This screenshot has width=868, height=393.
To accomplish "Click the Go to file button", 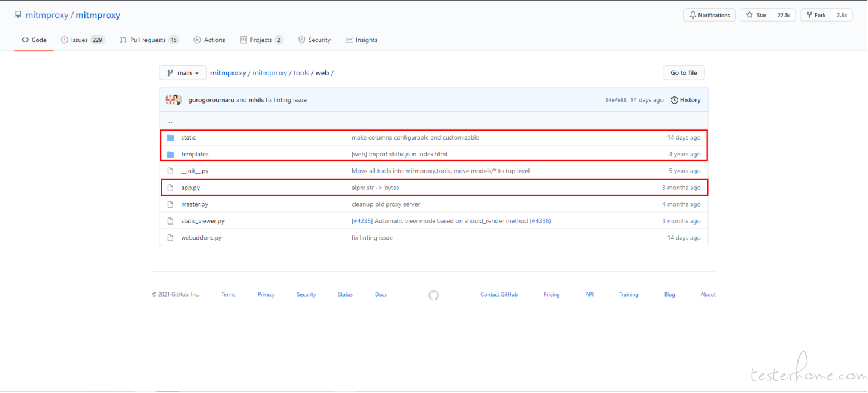I will pyautogui.click(x=683, y=73).
